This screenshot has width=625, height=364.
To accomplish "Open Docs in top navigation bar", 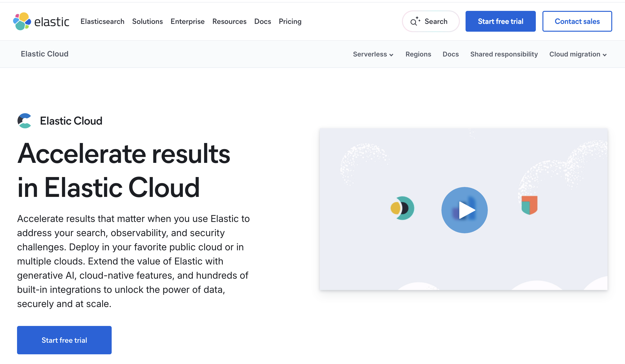I will [x=262, y=21].
